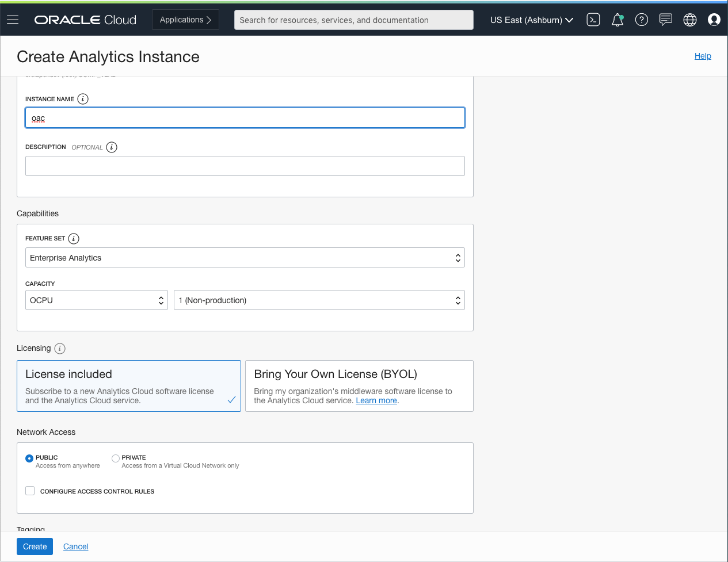Select the Public network access option
This screenshot has height=562, width=728.
point(29,458)
